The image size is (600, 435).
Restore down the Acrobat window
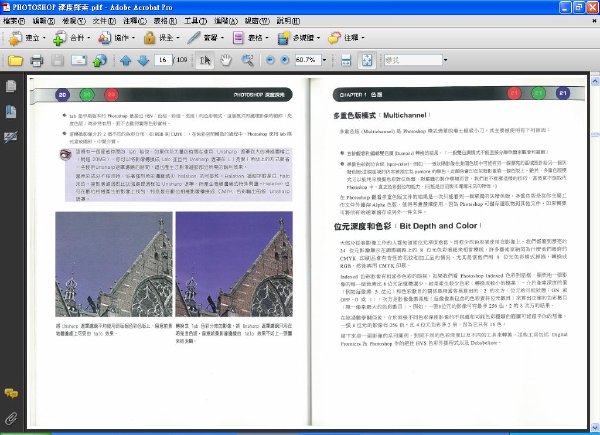coord(579,7)
